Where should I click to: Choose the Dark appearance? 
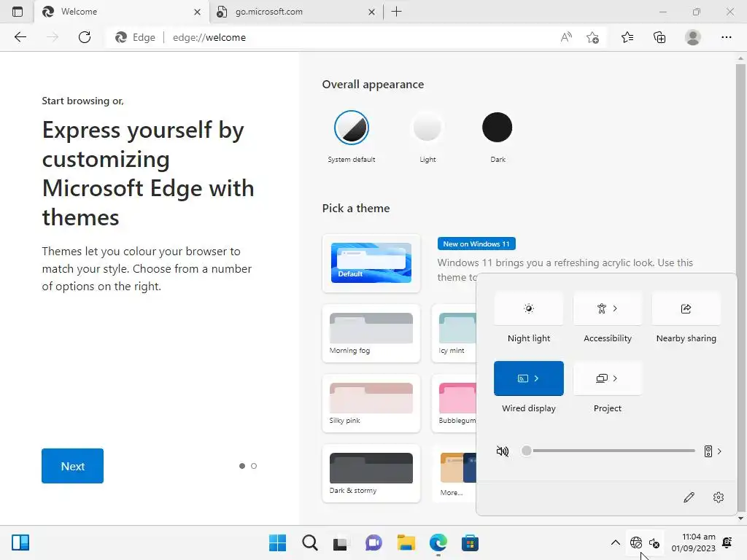[497, 127]
